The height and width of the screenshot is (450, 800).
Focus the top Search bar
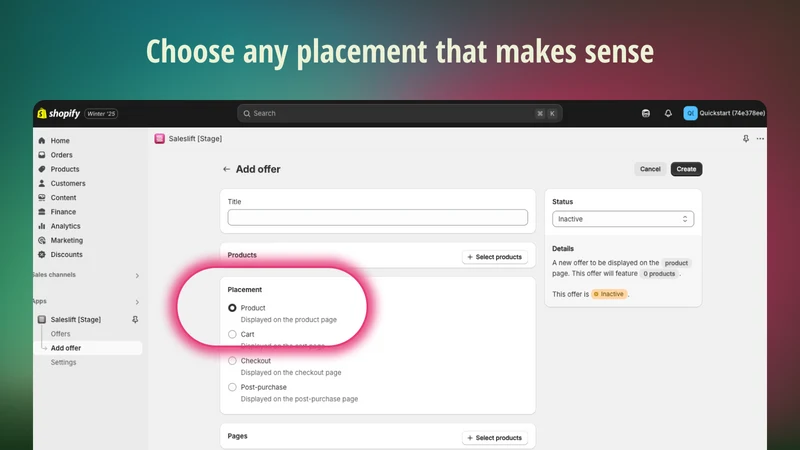[x=399, y=113]
